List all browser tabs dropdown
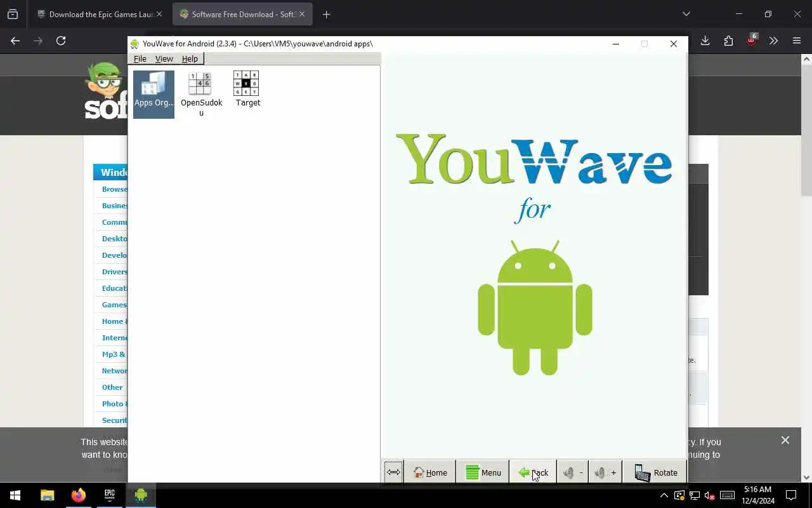 (x=686, y=14)
